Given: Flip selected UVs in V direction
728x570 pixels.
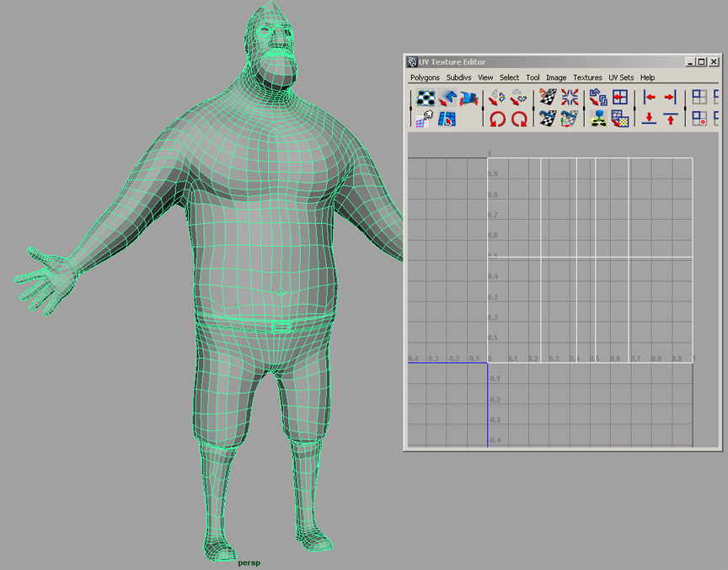Looking at the screenshot, I should [x=518, y=98].
